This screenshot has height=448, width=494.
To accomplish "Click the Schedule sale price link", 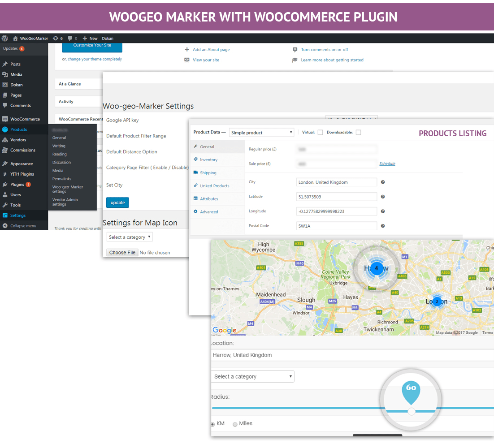I will point(387,164).
